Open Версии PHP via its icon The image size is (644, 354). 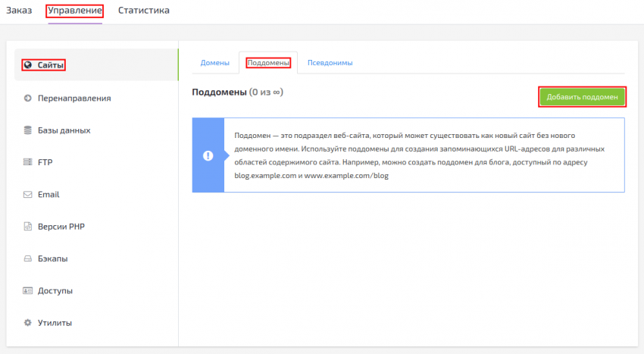(x=28, y=227)
